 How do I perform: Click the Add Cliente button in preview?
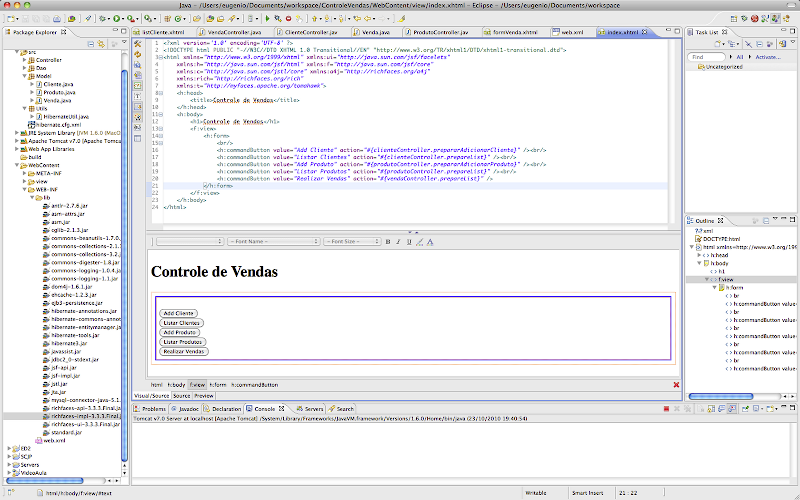pos(180,313)
